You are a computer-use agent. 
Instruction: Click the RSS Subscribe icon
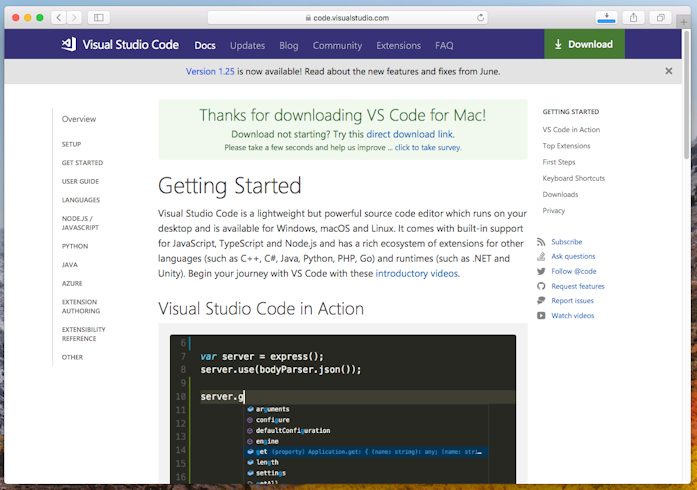click(541, 242)
